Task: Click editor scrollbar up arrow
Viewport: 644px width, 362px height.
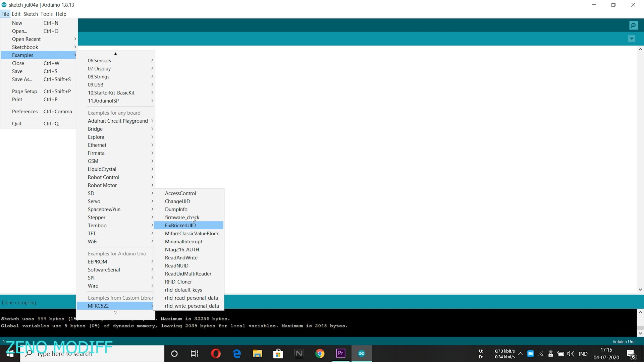Action: click(640, 49)
